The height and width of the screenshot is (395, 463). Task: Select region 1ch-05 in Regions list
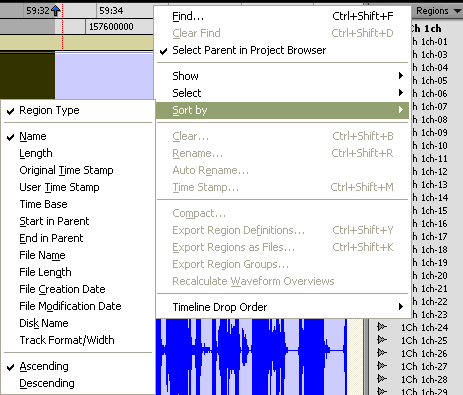(430, 81)
